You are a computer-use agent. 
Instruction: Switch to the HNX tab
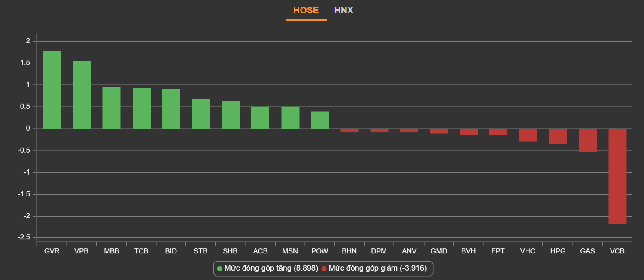coord(343,10)
